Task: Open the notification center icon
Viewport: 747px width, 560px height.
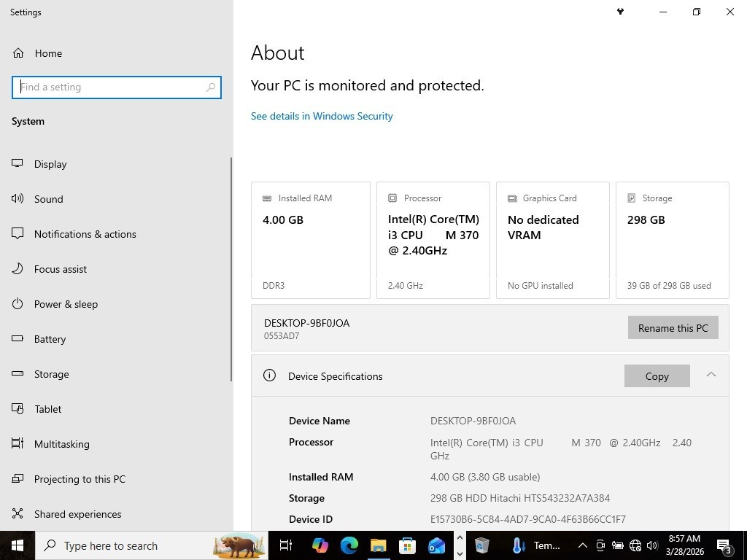Action: click(x=724, y=546)
